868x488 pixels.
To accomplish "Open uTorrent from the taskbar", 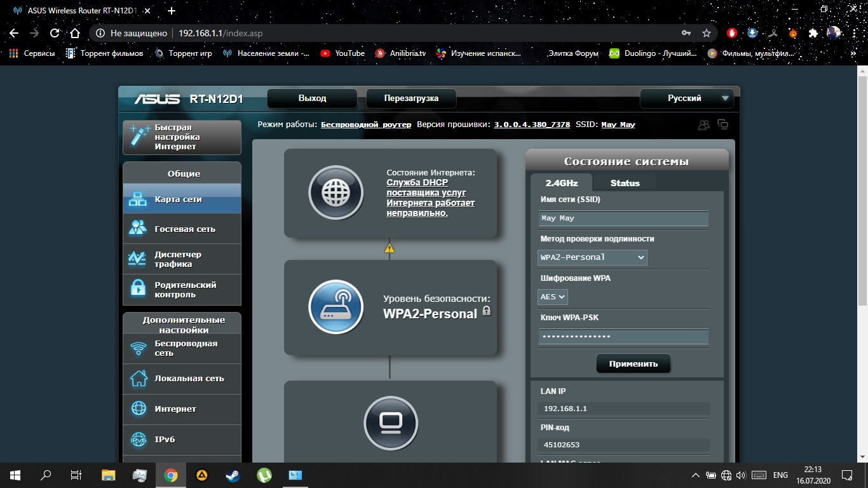I will click(x=264, y=475).
